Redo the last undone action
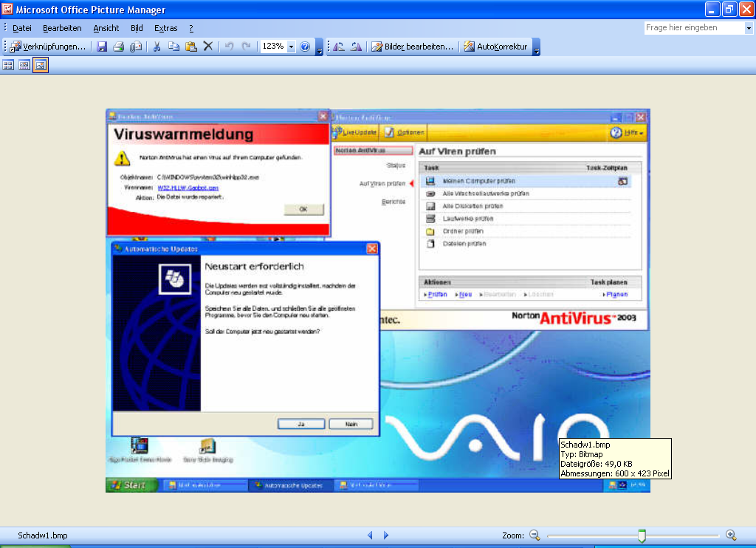The image size is (756, 548). tap(247, 47)
